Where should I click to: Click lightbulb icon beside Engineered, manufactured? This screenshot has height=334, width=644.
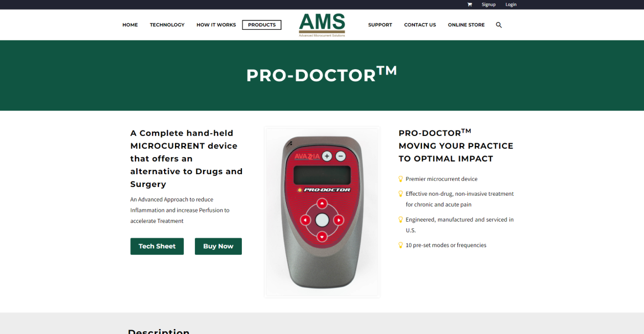401,220
